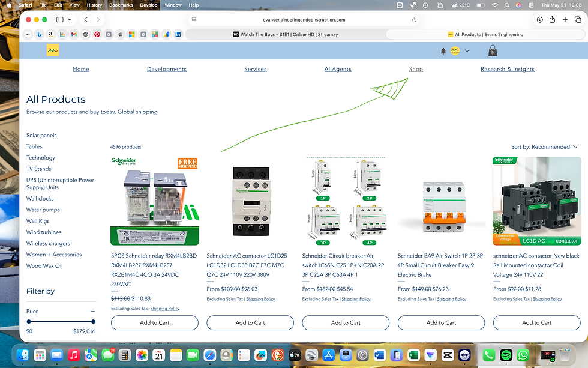588x368 pixels.
Task: Filter by Solar panels category
Action: 41,136
